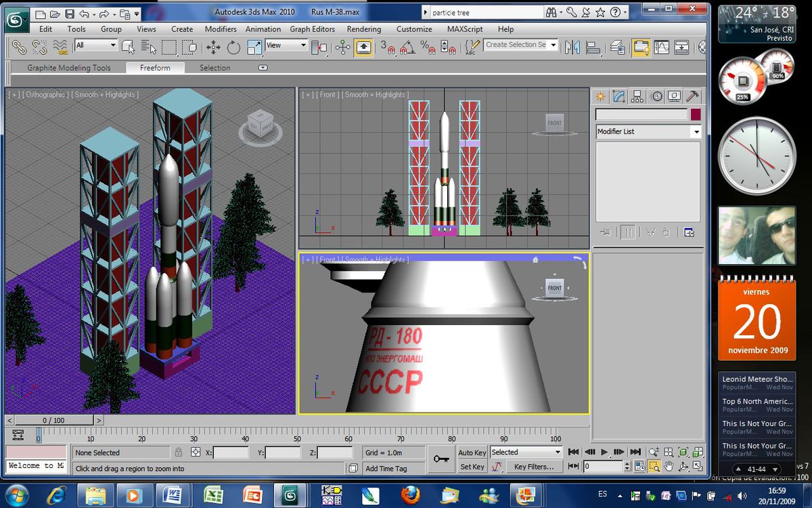812x508 pixels.
Task: Select the Select and Rotate tool
Action: [x=233, y=47]
